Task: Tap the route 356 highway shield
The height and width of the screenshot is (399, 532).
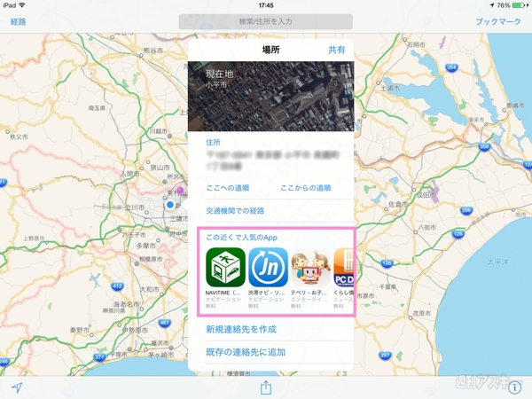Action: 484,147
